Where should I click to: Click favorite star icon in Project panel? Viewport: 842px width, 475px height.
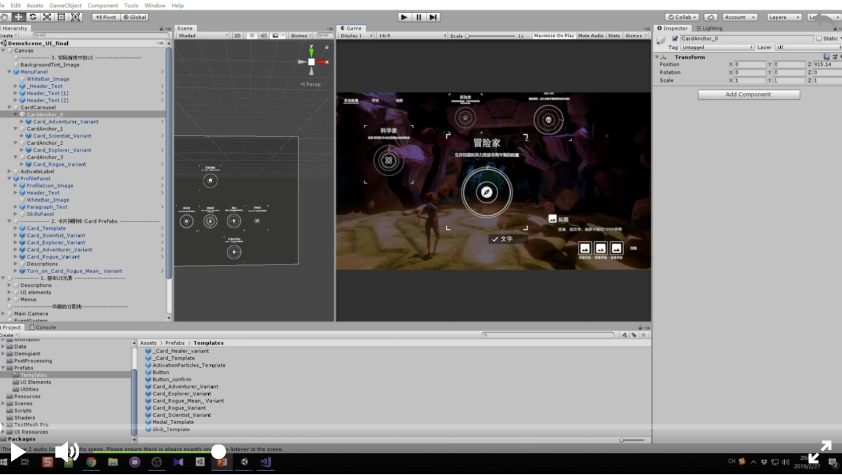tap(644, 335)
